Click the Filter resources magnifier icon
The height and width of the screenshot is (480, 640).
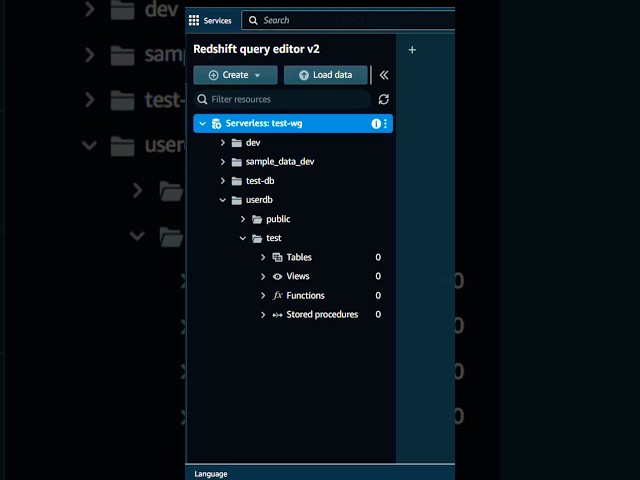click(202, 99)
